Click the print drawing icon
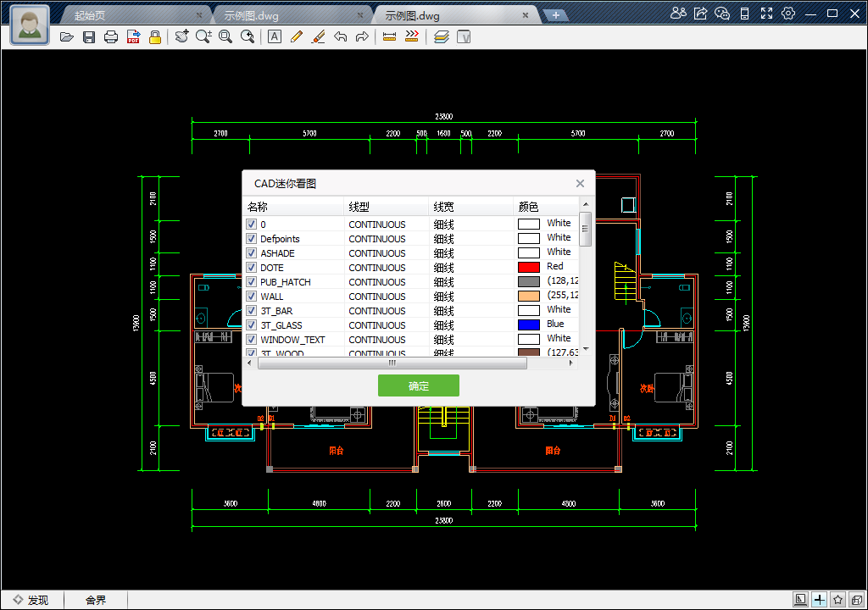This screenshot has height=610, width=868. [111, 36]
